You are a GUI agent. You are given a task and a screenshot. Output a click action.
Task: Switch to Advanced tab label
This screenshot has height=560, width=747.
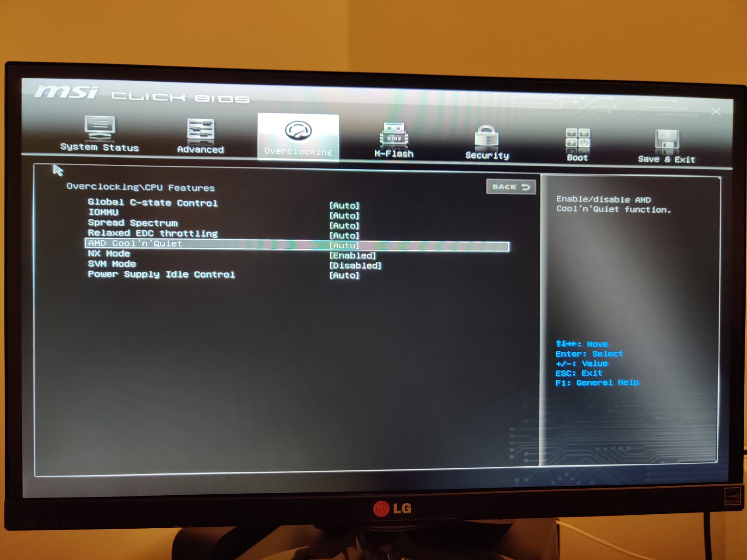[200, 149]
